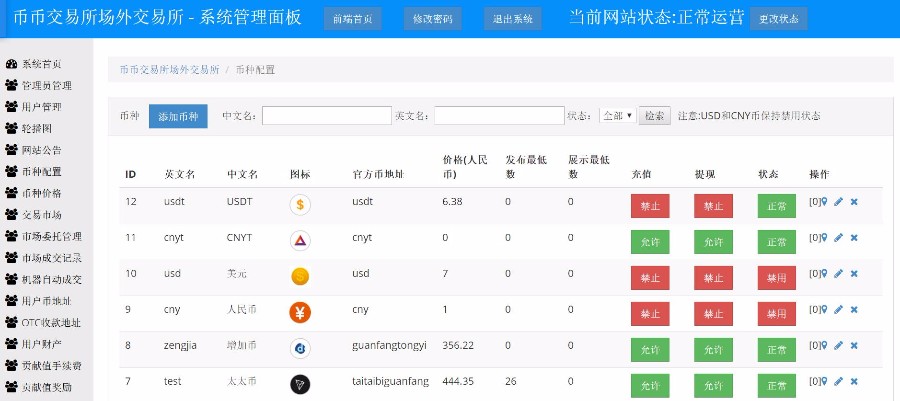Toggle the red 禁止 recharge button for usdt
The height and width of the screenshot is (401, 900).
[x=650, y=205]
